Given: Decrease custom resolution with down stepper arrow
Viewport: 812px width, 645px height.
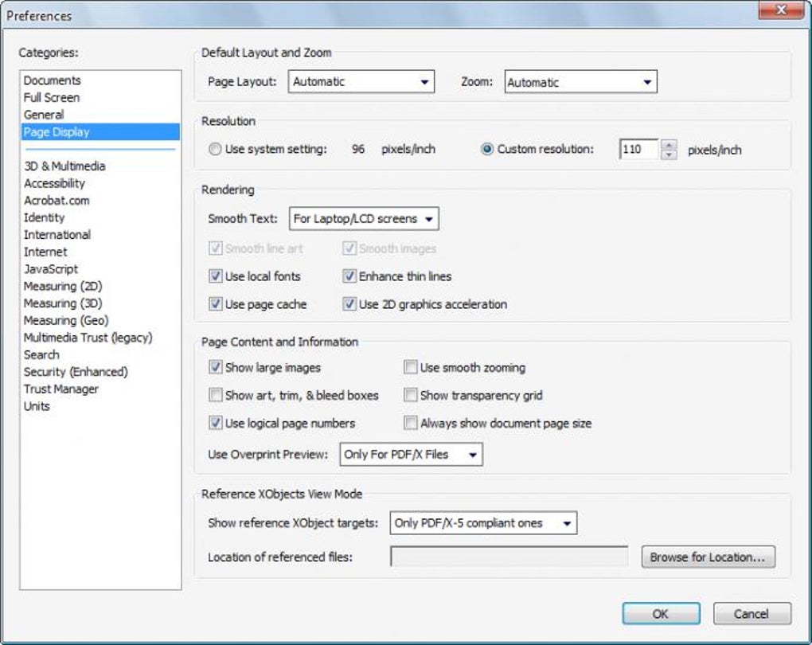Looking at the screenshot, I should 669,154.
